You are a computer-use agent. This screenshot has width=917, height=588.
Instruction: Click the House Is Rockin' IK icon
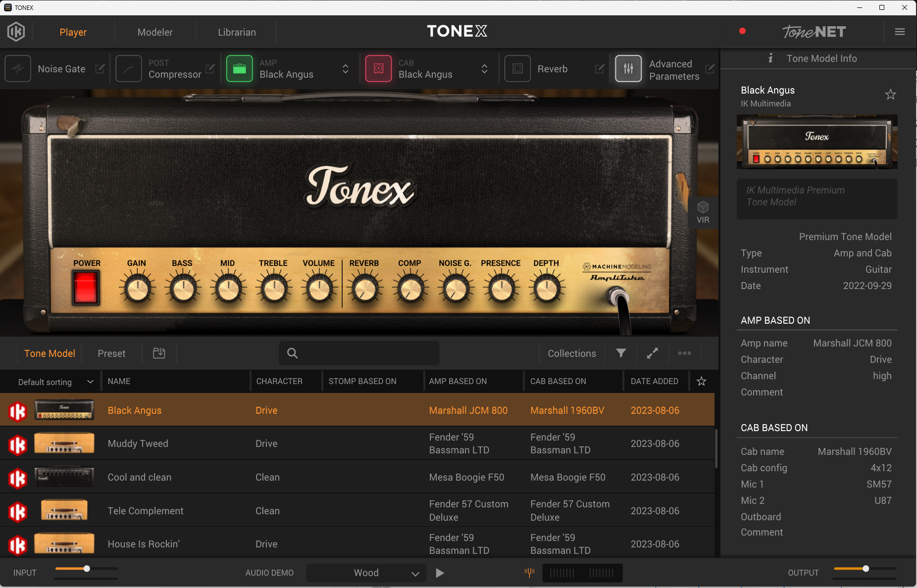tap(17, 545)
